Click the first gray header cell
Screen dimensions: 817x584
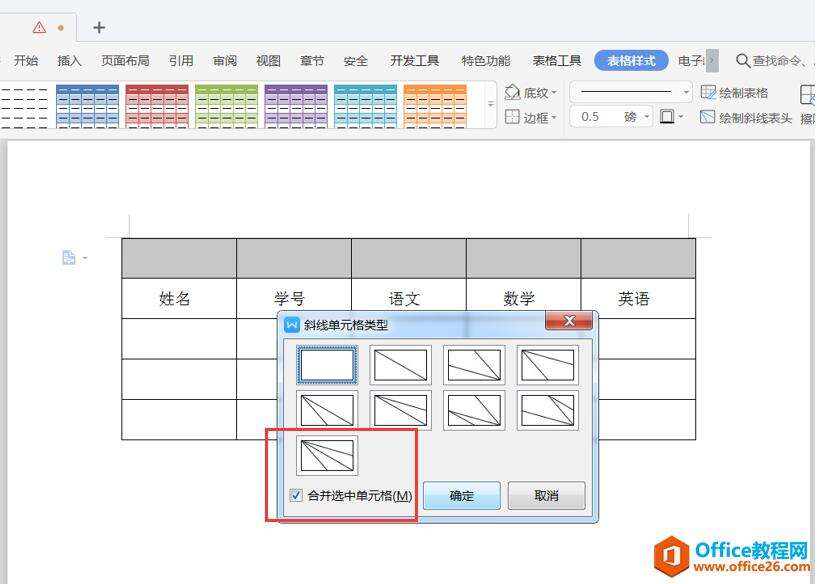[179, 258]
